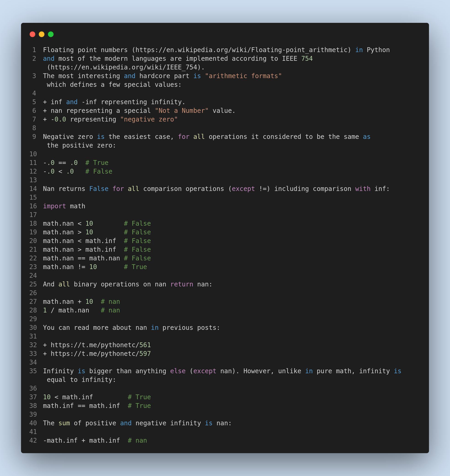450x476 pixels.
Task: Click the 'else' keyword on line 35
Action: (x=178, y=371)
